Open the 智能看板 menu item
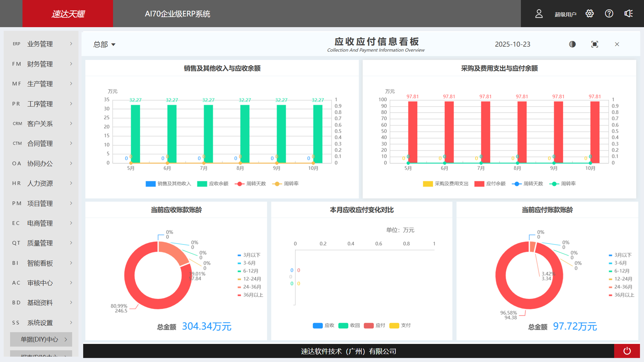Screen dimensions: 644x362 (40, 263)
